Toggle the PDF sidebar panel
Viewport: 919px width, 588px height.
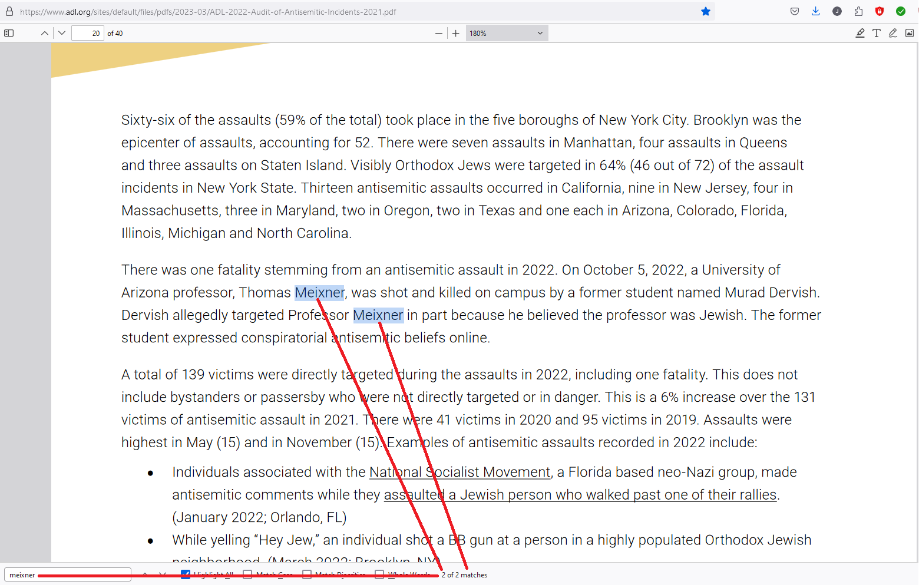[x=9, y=34]
